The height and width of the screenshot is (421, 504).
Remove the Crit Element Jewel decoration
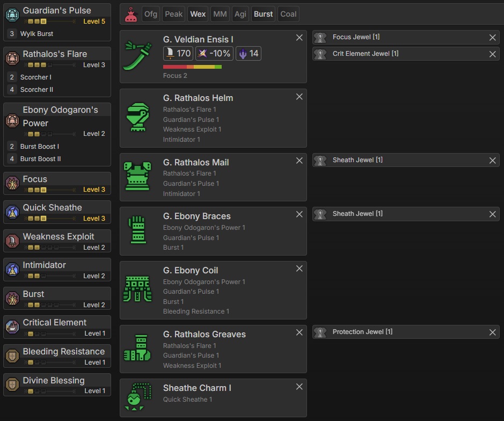[492, 54]
